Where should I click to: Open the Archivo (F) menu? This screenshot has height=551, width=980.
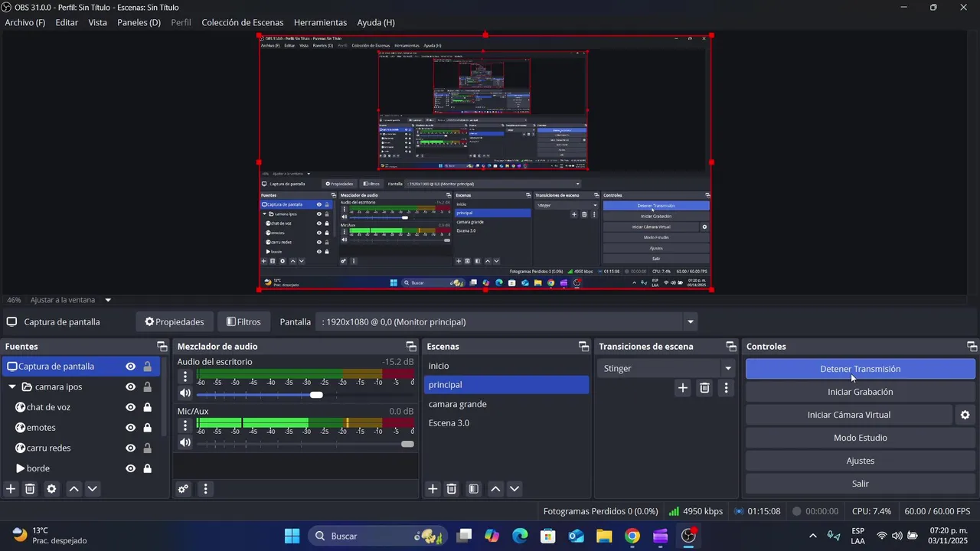25,22
